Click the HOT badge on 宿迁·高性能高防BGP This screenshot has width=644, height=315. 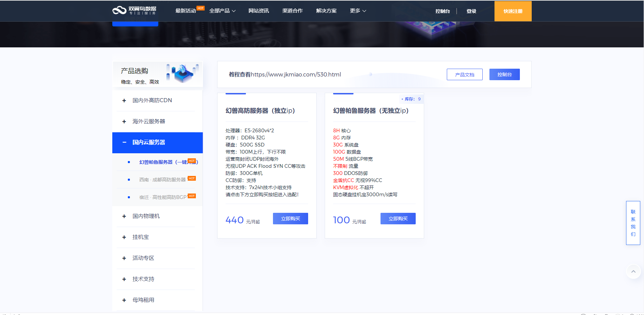coord(192,196)
